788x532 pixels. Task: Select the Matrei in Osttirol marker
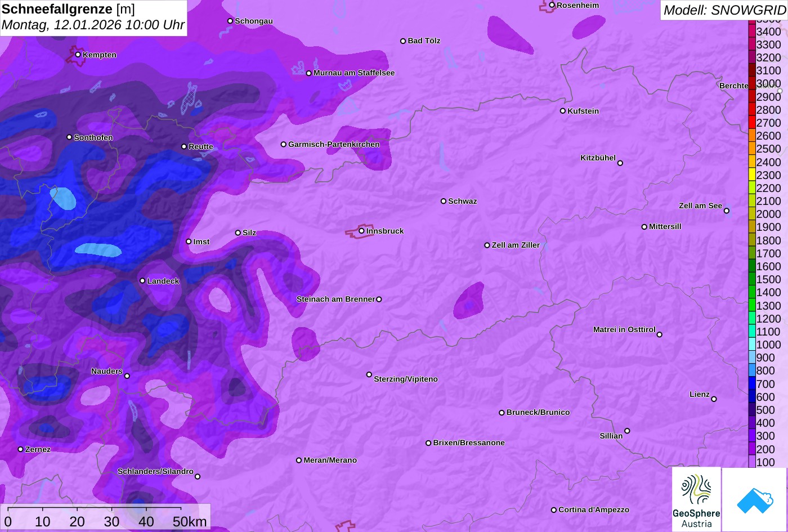click(660, 334)
